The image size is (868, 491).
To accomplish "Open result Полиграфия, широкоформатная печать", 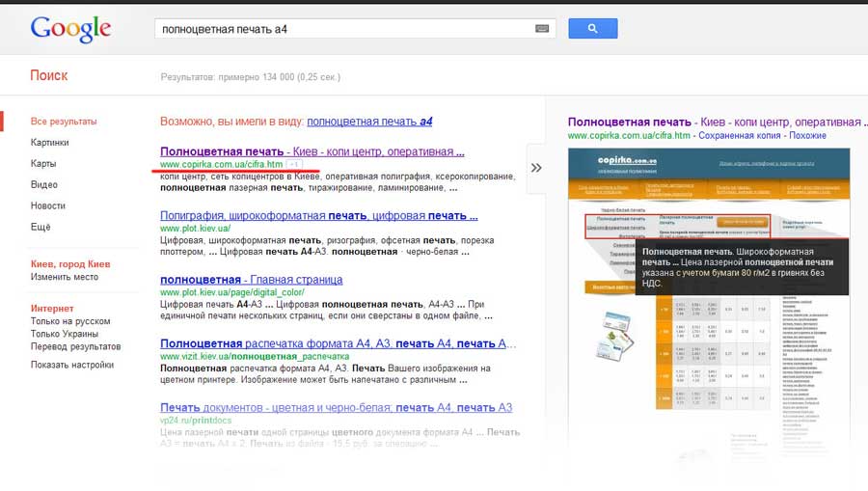I will [x=319, y=215].
